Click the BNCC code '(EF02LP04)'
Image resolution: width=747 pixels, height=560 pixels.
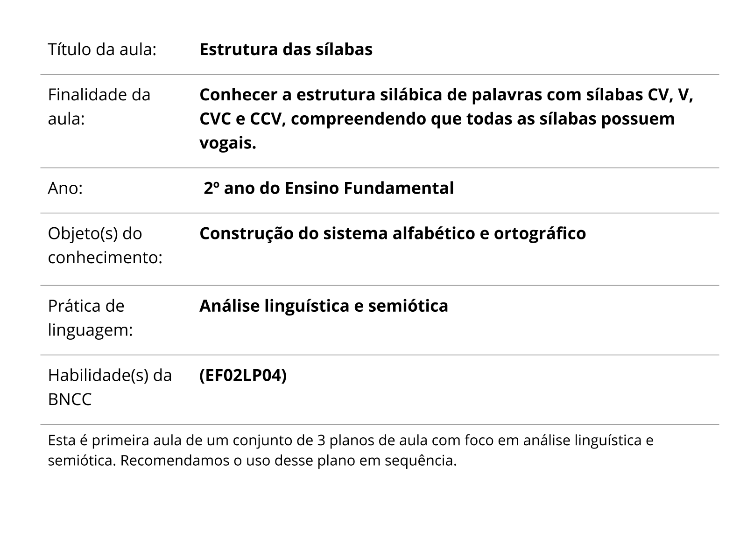pyautogui.click(x=243, y=375)
